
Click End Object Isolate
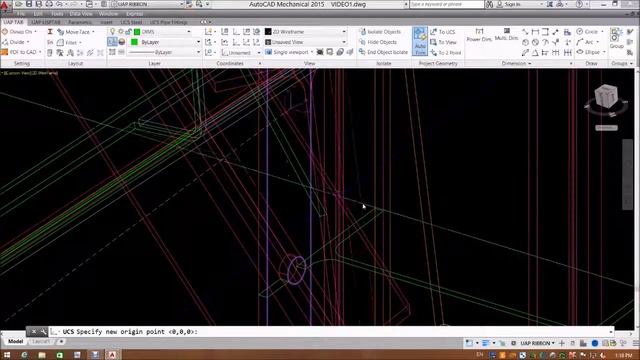point(383,52)
